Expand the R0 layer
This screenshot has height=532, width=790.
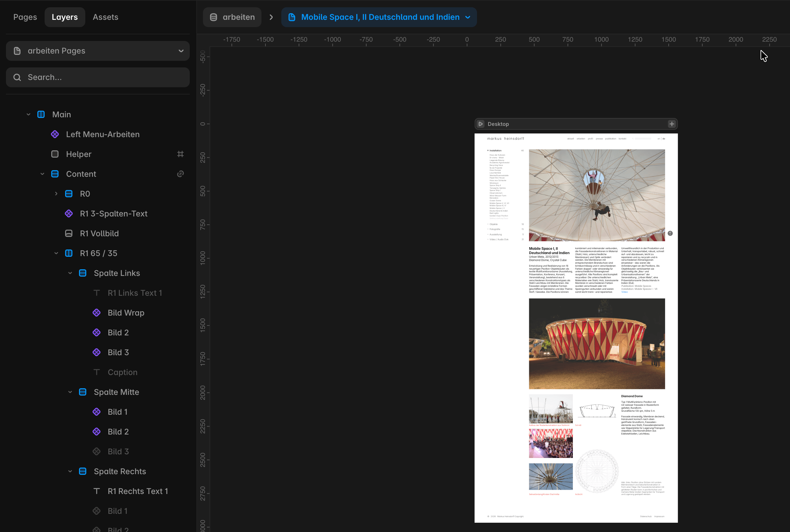56,194
